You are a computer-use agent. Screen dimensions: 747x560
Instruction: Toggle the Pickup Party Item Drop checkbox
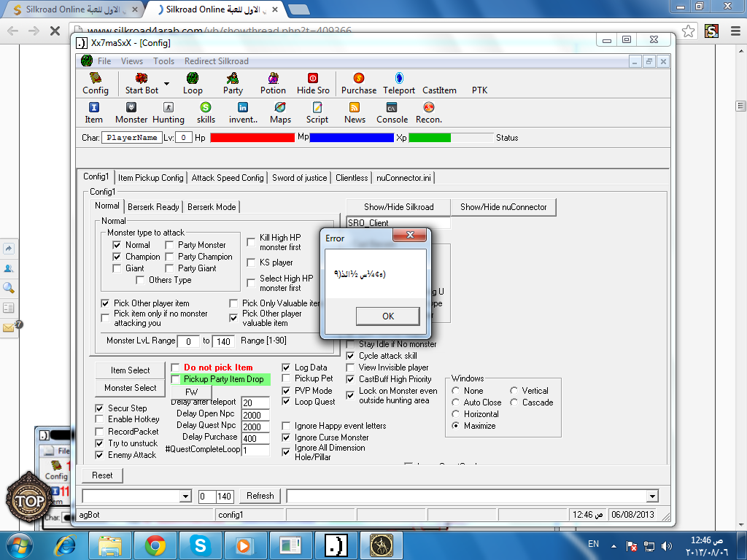click(x=175, y=379)
